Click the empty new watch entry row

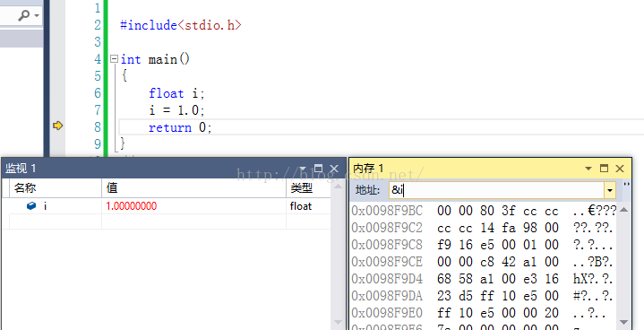coord(167,221)
